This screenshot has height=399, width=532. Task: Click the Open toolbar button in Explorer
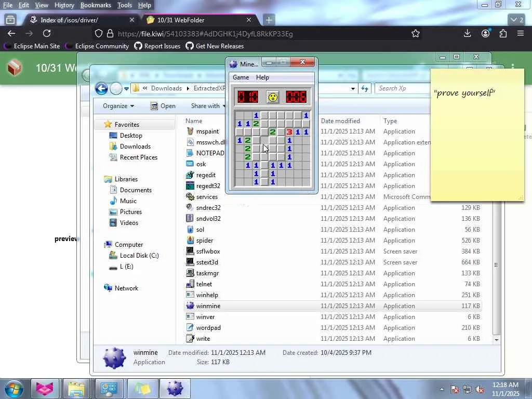163,106
